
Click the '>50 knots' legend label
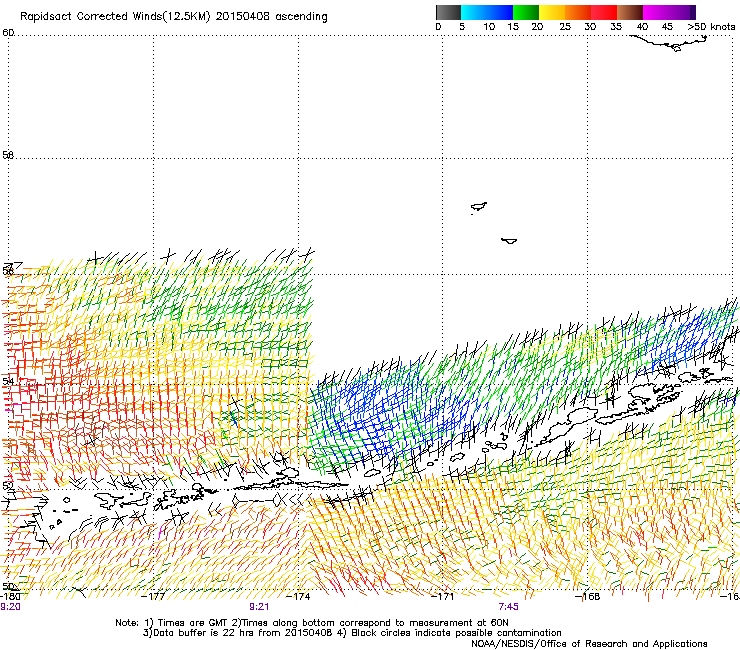711,27
